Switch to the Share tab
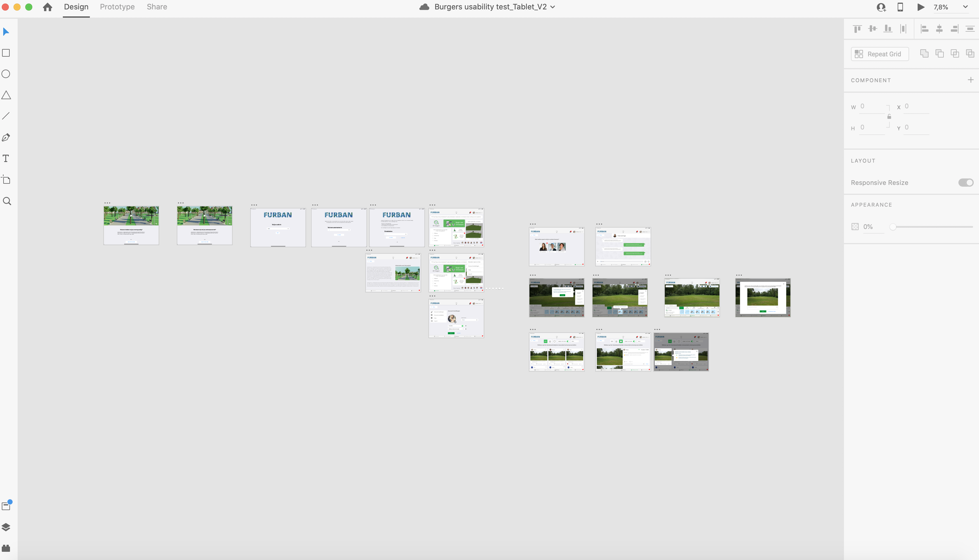Image resolution: width=979 pixels, height=560 pixels. (x=157, y=7)
